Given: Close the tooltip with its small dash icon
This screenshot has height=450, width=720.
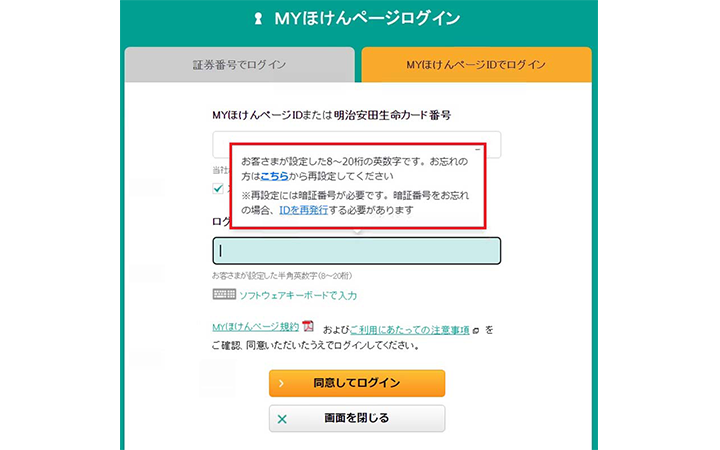Looking at the screenshot, I should [478, 150].
